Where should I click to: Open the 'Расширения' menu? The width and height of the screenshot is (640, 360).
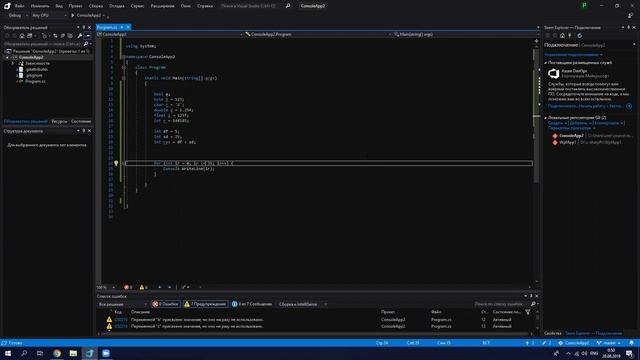(162, 6)
